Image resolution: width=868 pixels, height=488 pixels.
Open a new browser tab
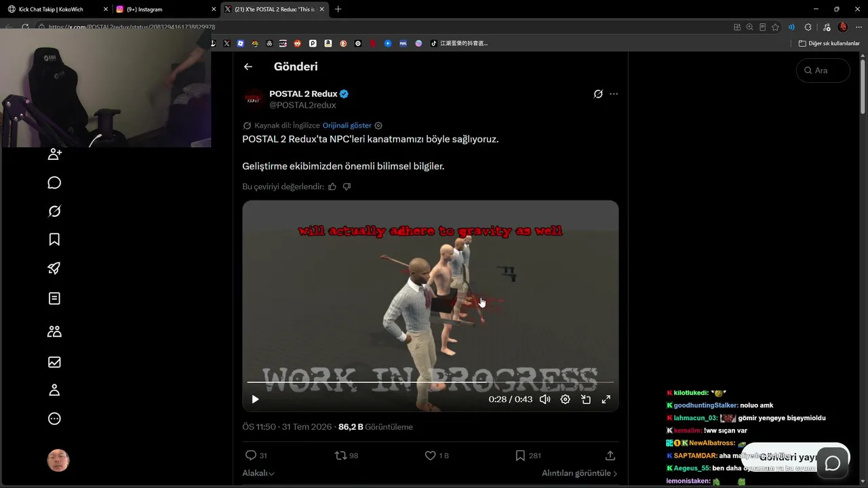click(x=338, y=9)
